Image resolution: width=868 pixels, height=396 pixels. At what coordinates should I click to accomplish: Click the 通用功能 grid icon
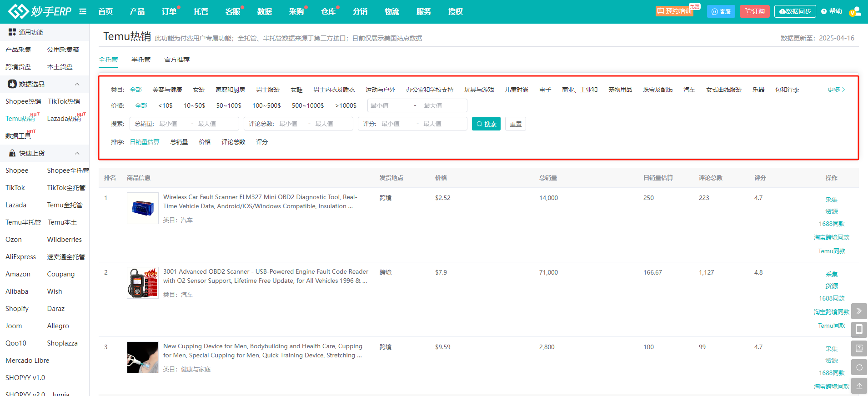(x=12, y=32)
